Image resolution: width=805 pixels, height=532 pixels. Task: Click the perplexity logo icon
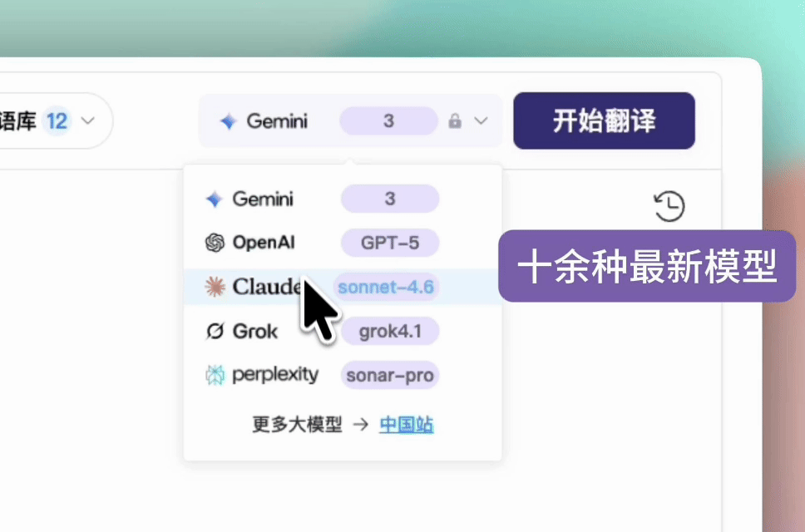[x=215, y=375]
